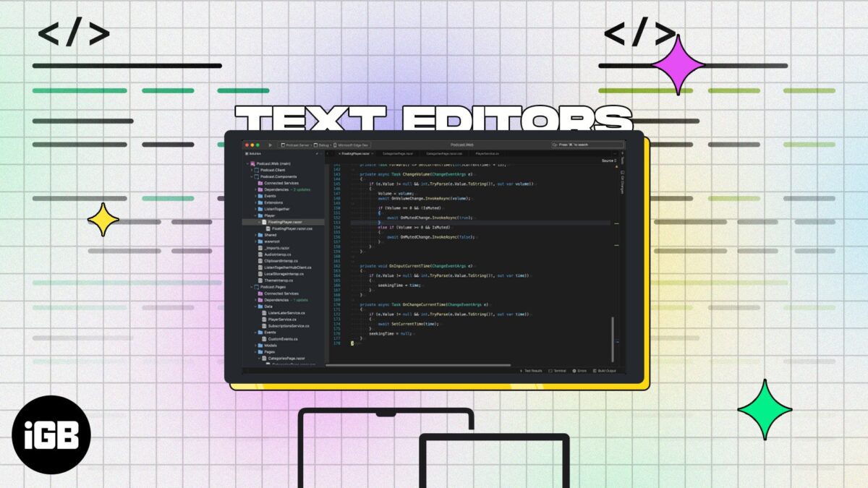Open AudioInterop.cs from the solution tree

(278, 254)
